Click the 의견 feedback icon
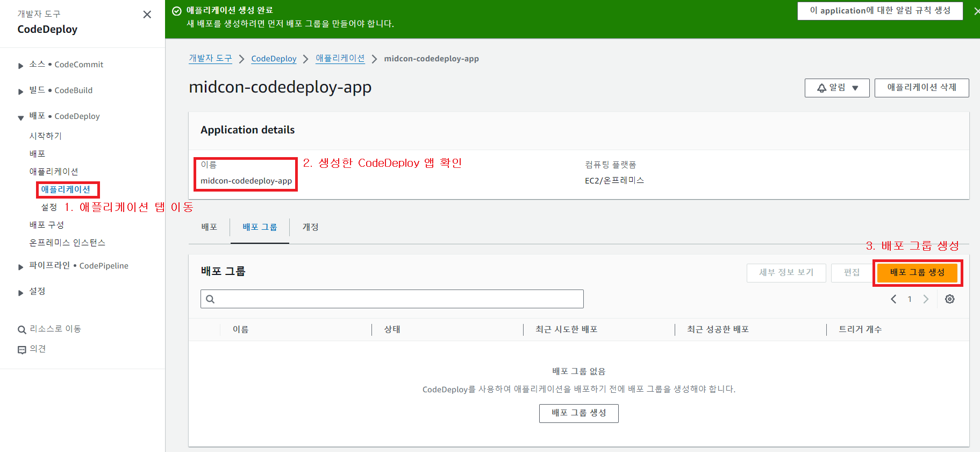 point(22,350)
